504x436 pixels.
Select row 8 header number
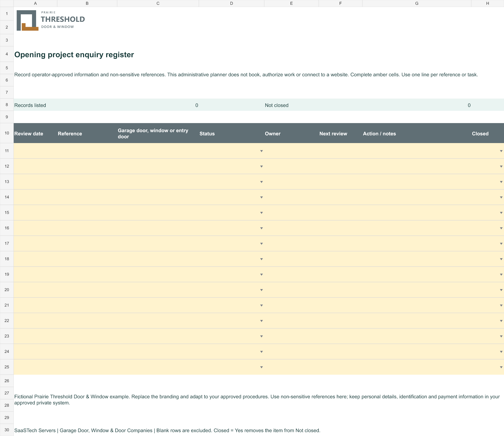[x=7, y=105]
